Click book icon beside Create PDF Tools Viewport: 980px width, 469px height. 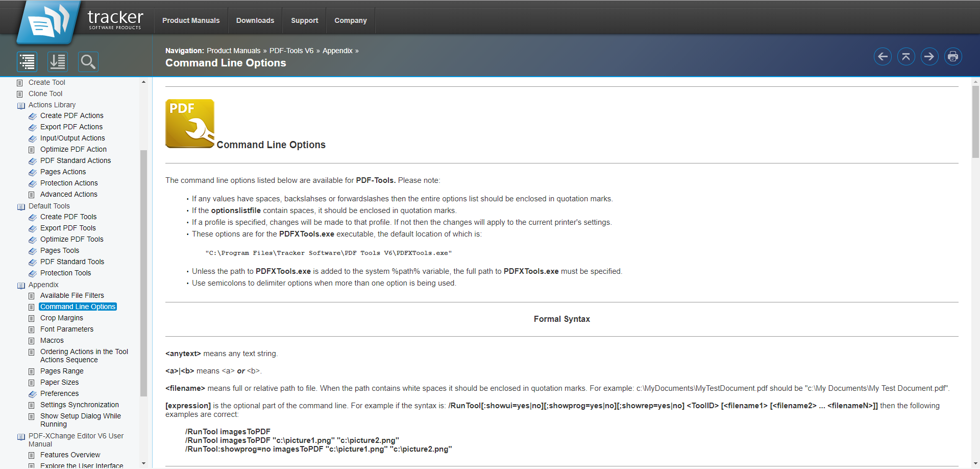32,217
